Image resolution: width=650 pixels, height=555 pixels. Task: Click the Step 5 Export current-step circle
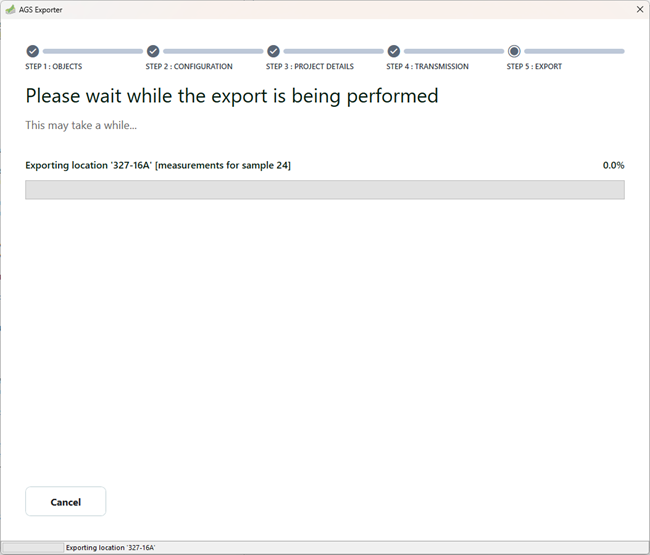click(x=514, y=51)
